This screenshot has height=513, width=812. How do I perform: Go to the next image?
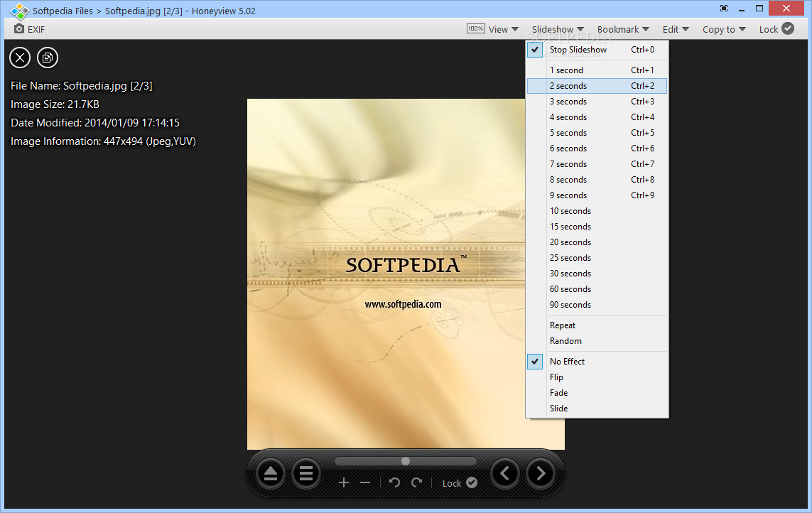pos(541,473)
